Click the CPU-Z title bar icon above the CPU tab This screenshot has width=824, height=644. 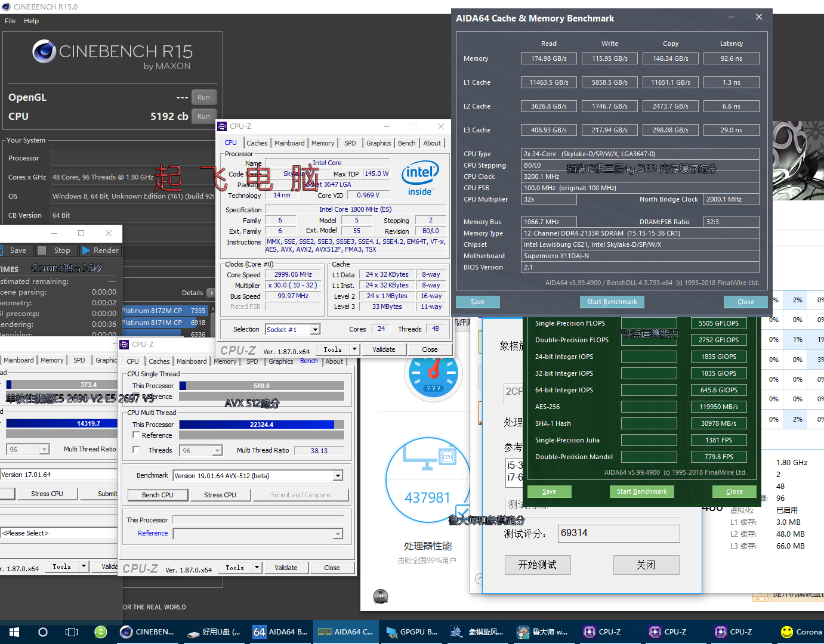pos(222,126)
